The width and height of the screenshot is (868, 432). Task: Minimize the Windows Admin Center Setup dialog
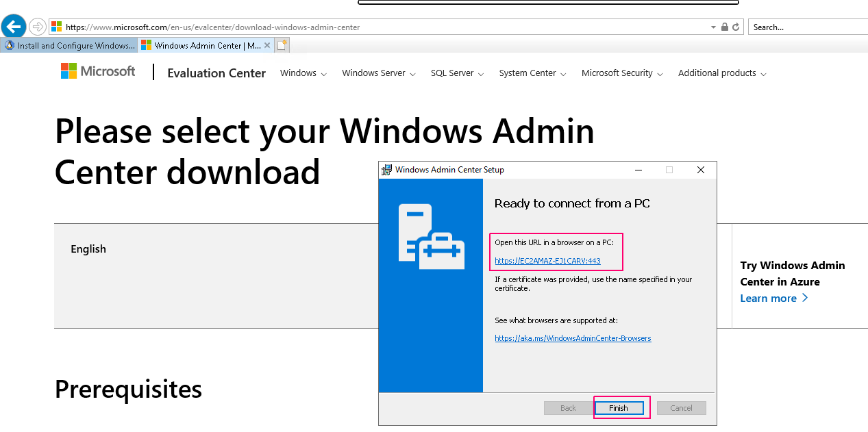click(x=638, y=170)
